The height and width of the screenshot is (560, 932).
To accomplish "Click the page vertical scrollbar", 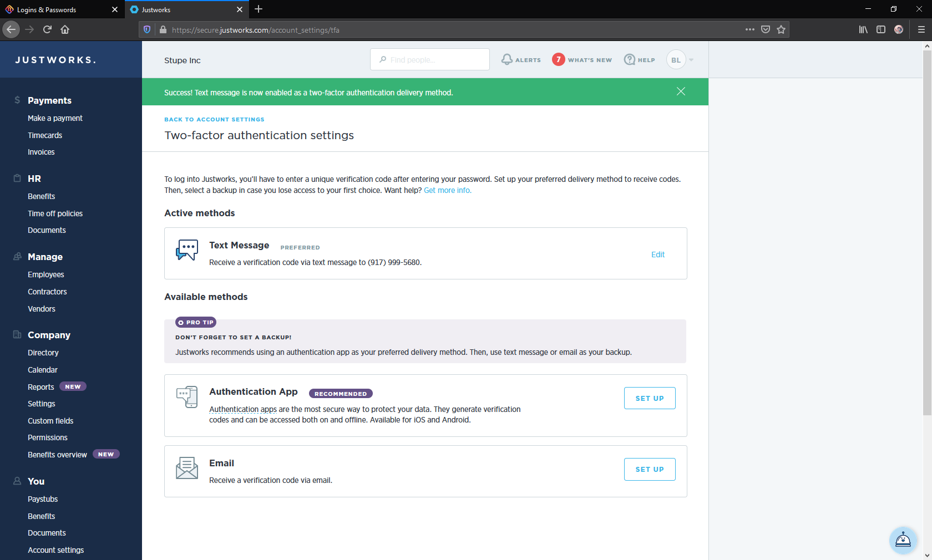I will pos(927,233).
